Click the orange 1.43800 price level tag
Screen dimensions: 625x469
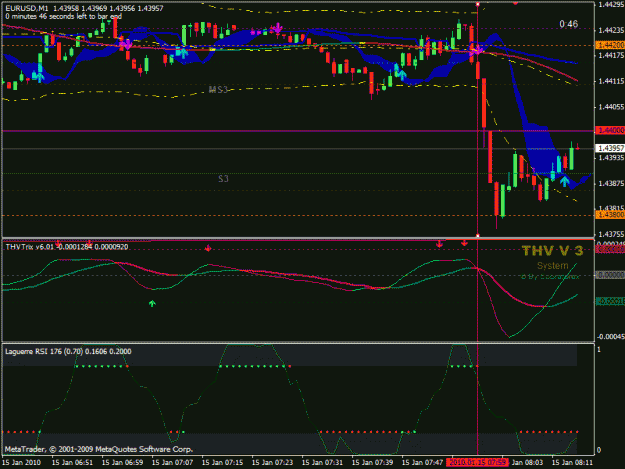pyautogui.click(x=610, y=215)
